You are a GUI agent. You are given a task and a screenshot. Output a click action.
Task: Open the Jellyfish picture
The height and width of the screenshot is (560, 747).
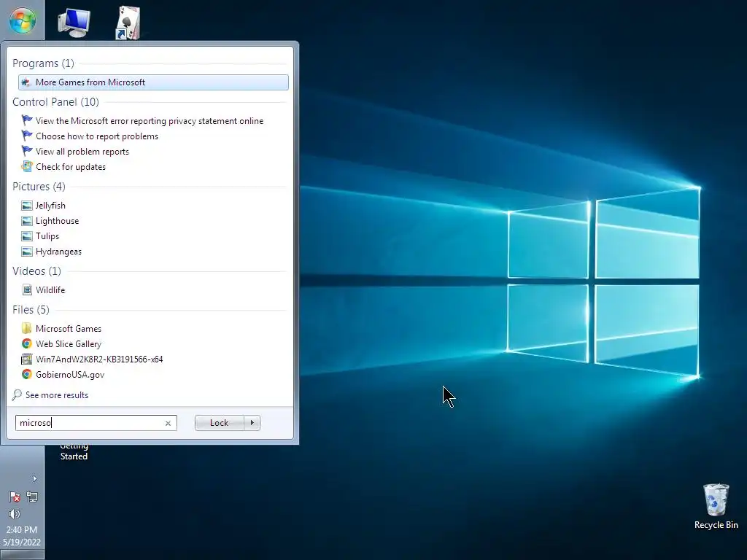click(50, 205)
